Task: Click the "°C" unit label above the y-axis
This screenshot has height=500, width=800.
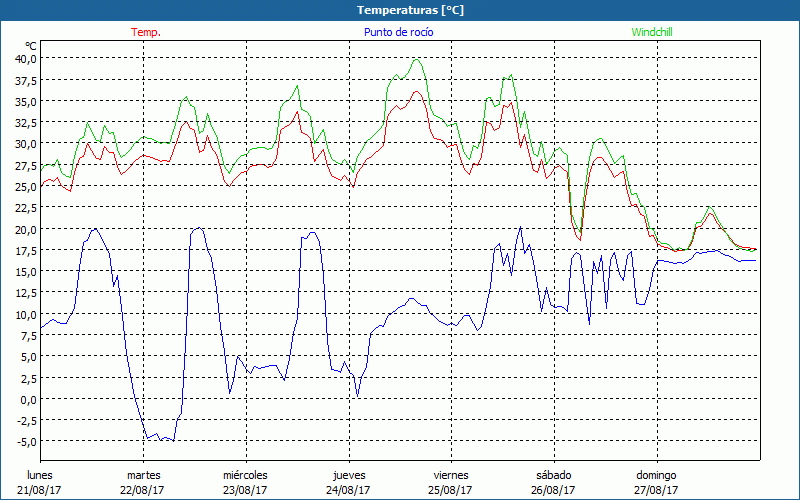Action: [31, 46]
